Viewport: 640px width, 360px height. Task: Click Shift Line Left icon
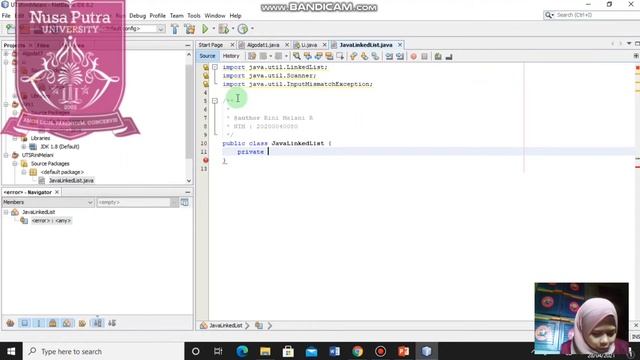coord(389,56)
